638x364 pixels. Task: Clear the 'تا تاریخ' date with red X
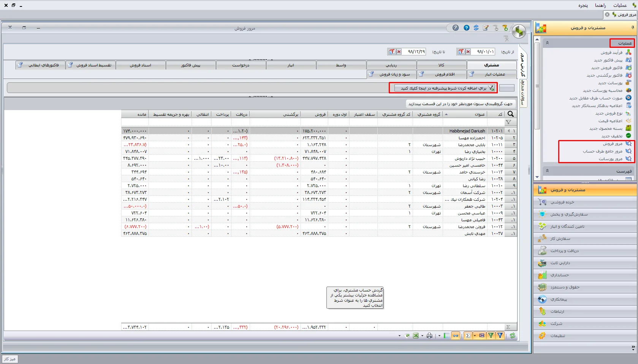point(399,52)
